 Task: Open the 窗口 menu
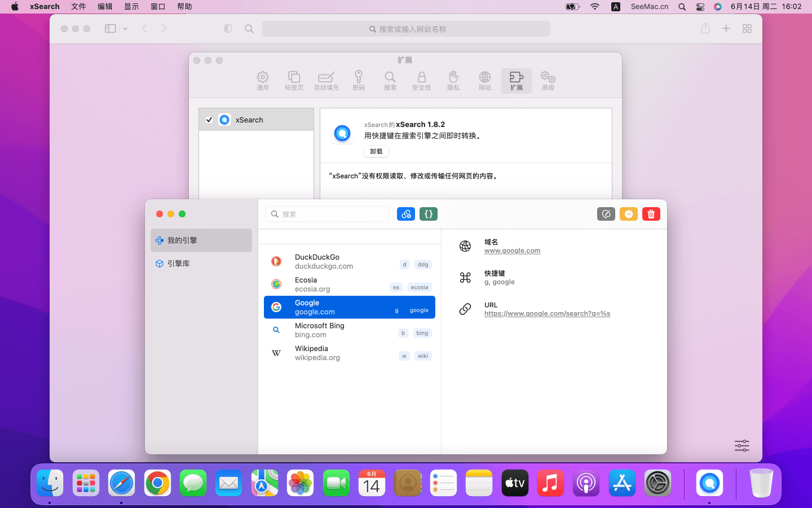click(x=158, y=7)
